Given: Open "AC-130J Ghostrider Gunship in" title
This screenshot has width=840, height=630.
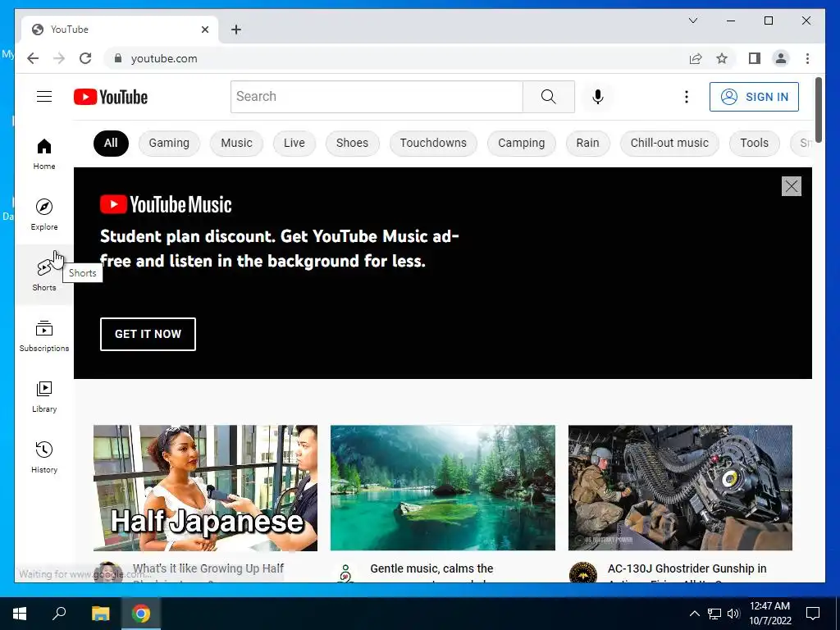Looking at the screenshot, I should [687, 568].
